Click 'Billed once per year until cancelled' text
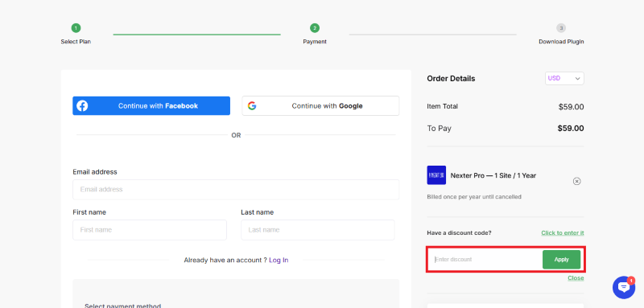The image size is (644, 308). point(474,197)
